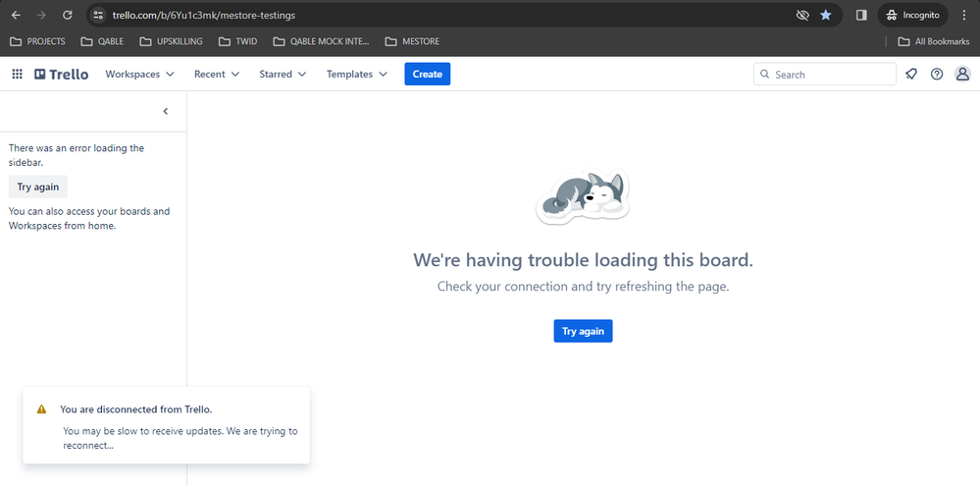Open the All Bookmarks folder
Screen dimensions: 980x486
point(934,41)
